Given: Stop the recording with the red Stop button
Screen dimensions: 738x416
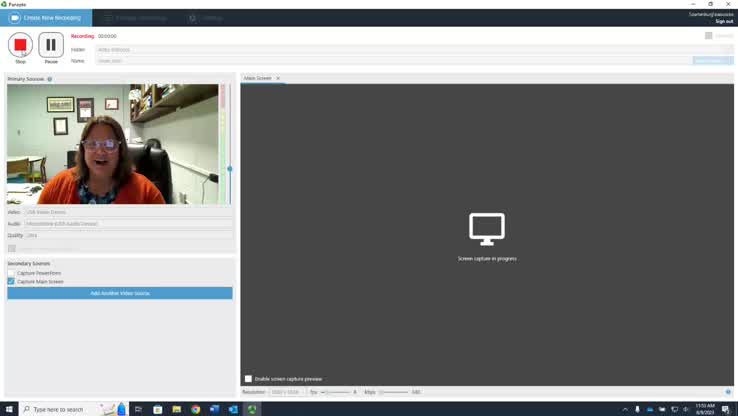Looking at the screenshot, I should point(20,45).
